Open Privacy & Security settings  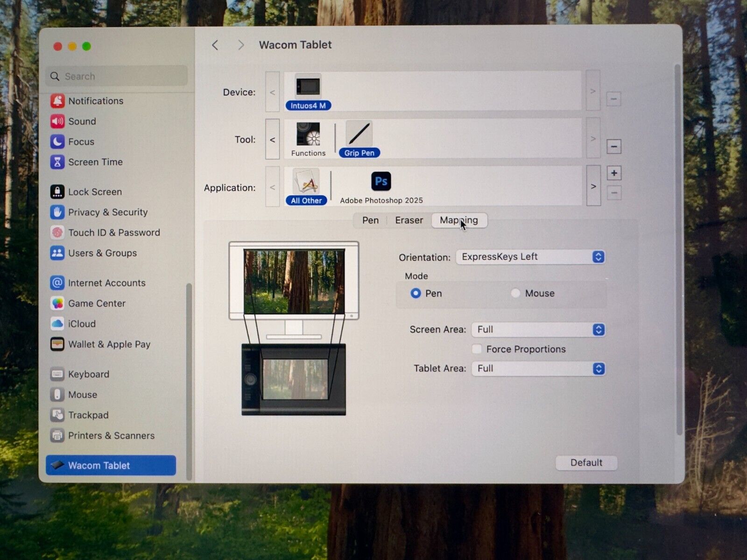point(99,212)
